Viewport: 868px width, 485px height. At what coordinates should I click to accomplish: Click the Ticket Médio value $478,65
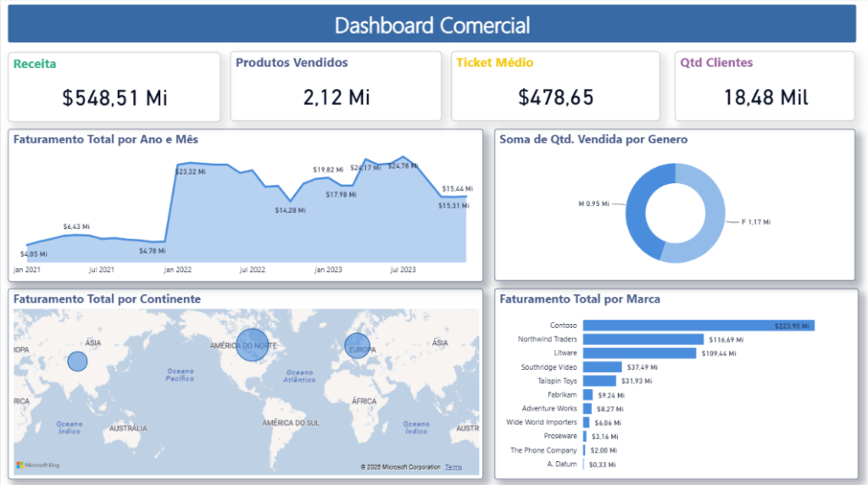pos(555,98)
